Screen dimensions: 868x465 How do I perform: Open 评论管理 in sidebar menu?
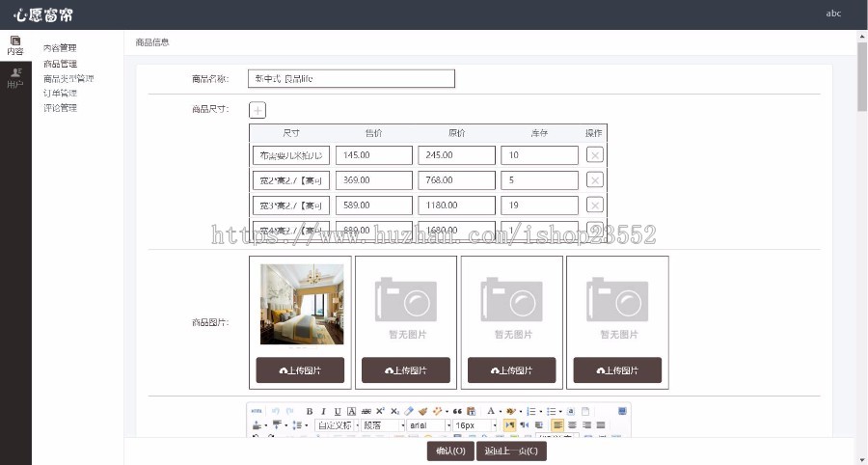coord(61,108)
